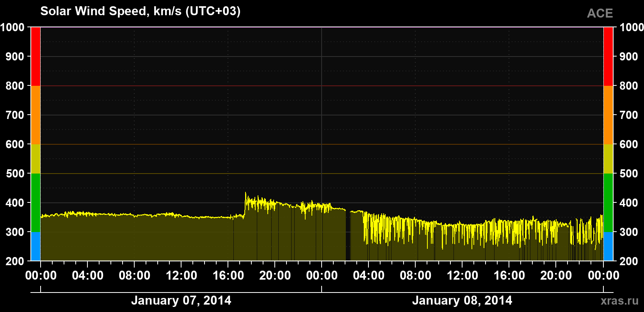Click the "Solar Wind Speed, km/s (UTC+03)" title
Viewport: 644px width, 312px height.
tap(141, 11)
